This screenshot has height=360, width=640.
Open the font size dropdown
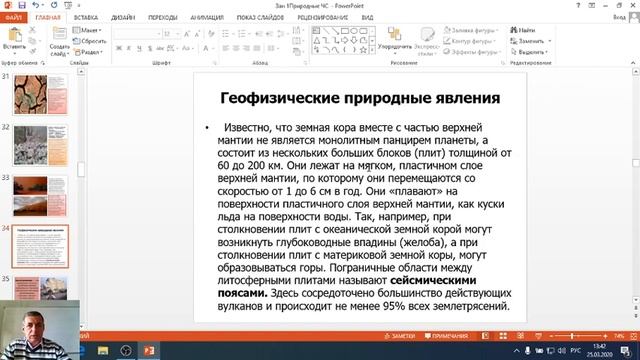tap(178, 34)
